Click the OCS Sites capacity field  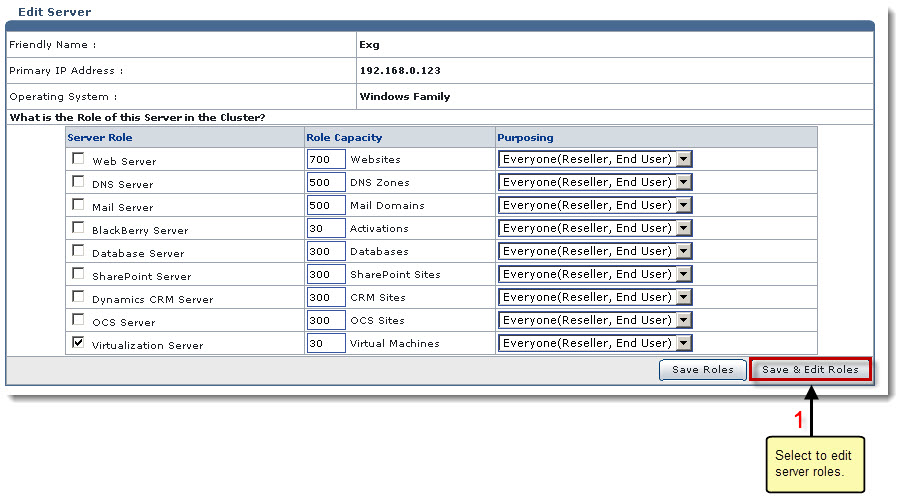[x=326, y=321]
